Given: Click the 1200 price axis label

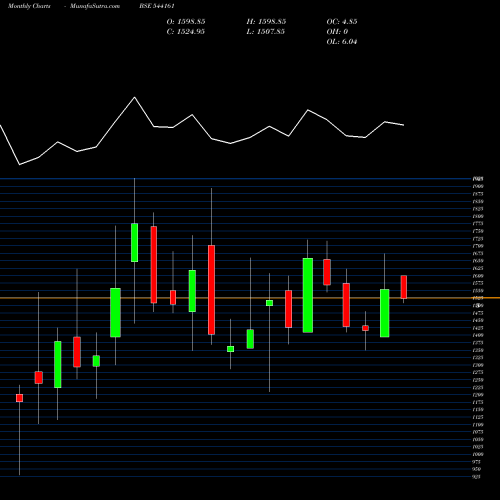Looking at the screenshot, I should 478,395.
